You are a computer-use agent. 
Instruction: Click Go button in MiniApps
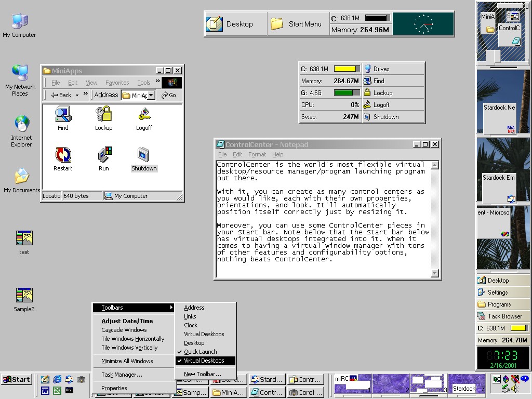tap(169, 95)
